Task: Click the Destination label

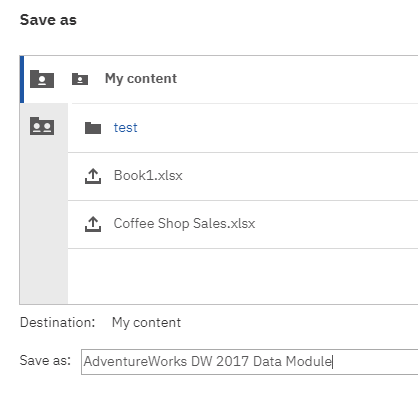Action: click(x=58, y=323)
